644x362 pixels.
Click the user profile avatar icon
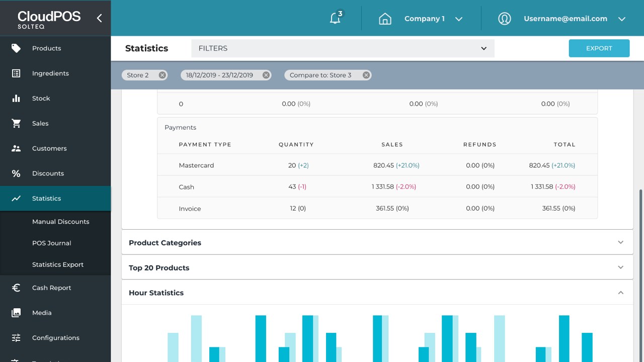(x=504, y=19)
